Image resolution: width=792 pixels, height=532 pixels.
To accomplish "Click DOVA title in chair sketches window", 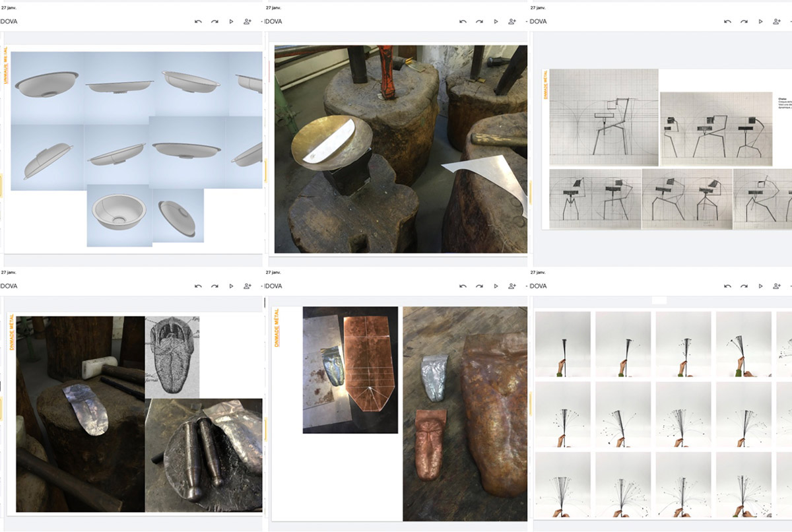I will (x=538, y=21).
